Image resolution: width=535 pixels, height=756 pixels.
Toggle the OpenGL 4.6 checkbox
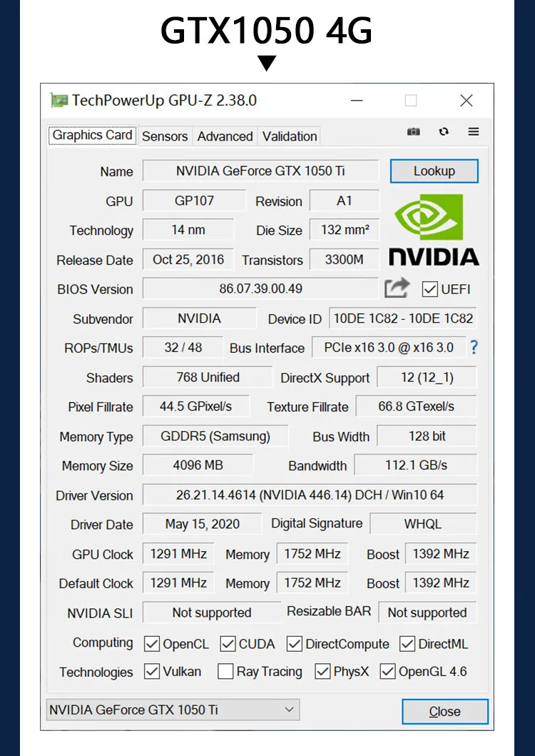[387, 672]
